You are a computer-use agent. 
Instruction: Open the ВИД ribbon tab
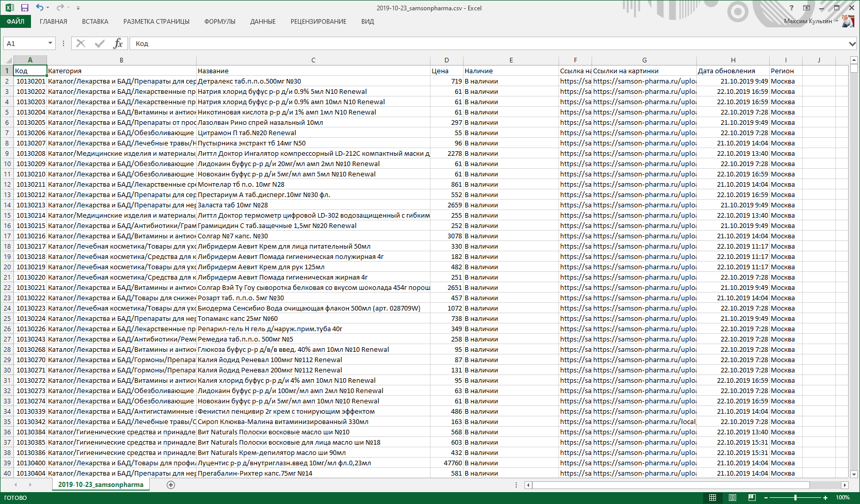(x=368, y=21)
